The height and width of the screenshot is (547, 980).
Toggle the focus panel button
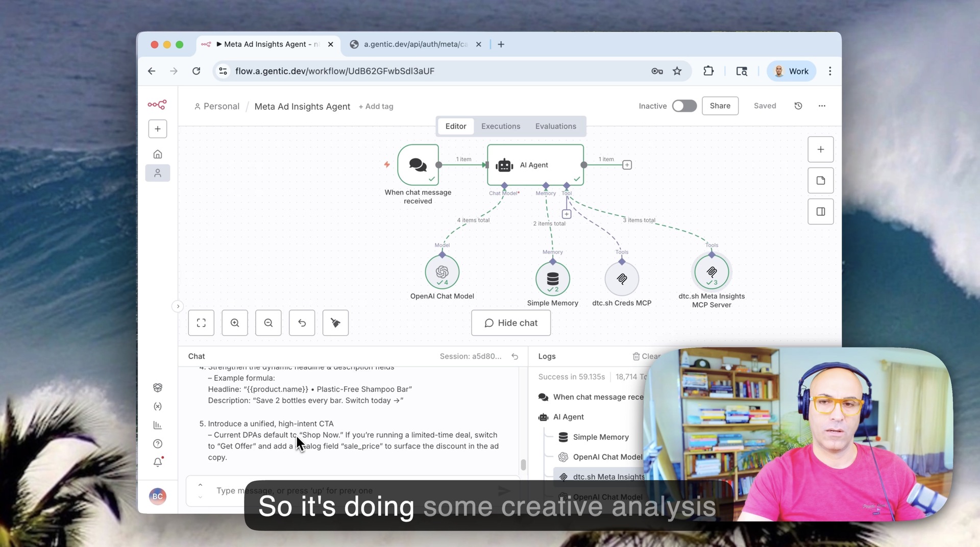[821, 212]
